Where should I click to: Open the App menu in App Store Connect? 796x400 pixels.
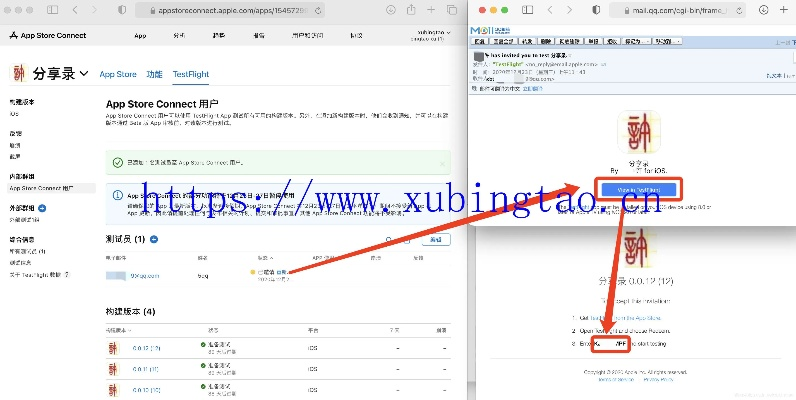(140, 36)
